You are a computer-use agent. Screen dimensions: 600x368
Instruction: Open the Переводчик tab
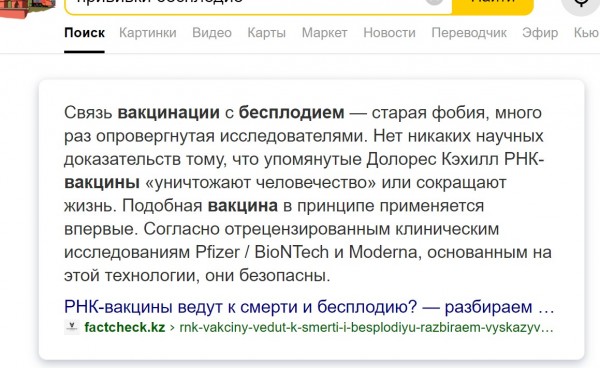(x=469, y=33)
